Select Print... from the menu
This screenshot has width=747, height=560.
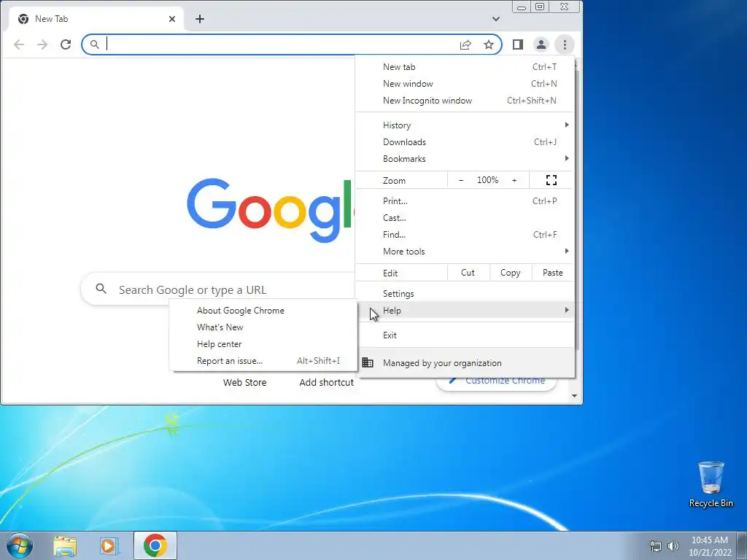(465, 201)
